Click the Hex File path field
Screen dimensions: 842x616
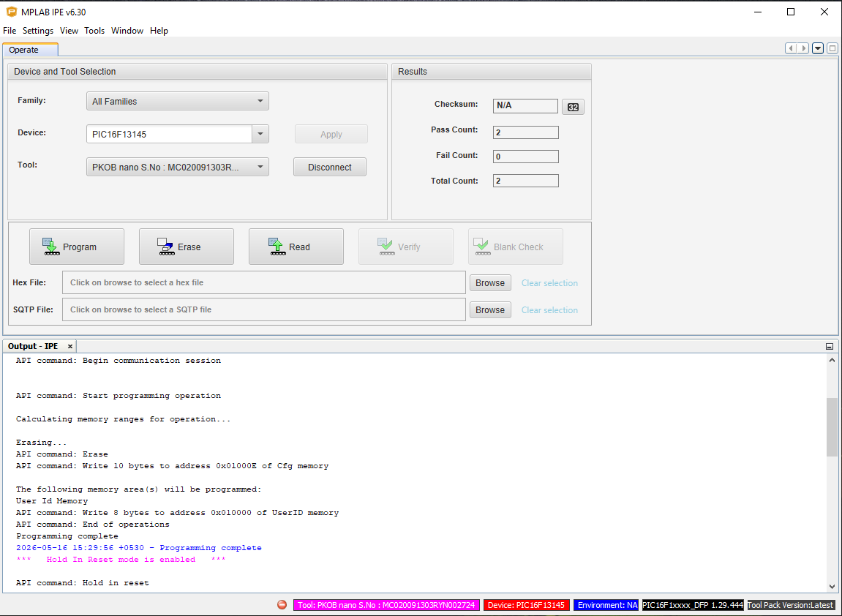pos(263,282)
